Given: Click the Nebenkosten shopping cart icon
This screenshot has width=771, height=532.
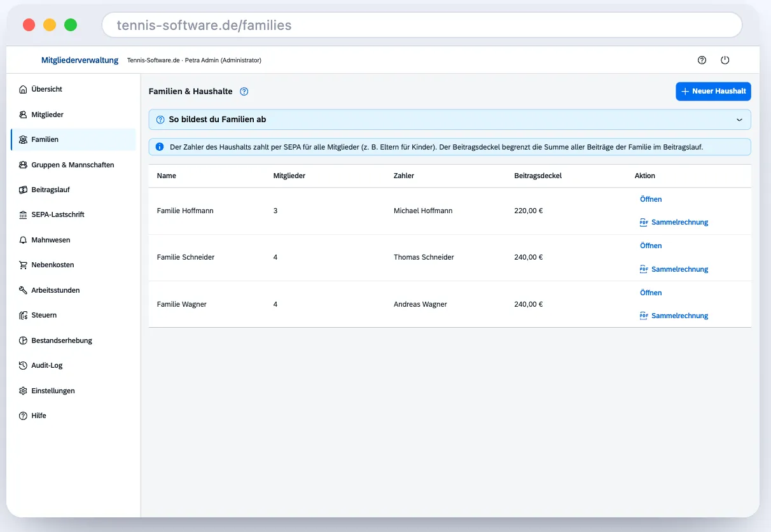Looking at the screenshot, I should point(23,265).
